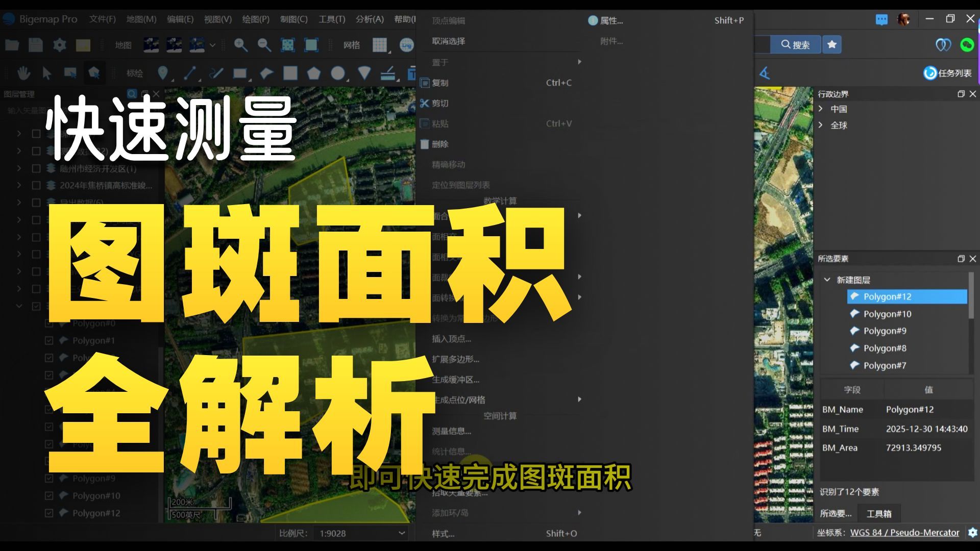The height and width of the screenshot is (551, 980).
Task: Open the 文件(F) menu
Action: 102,19
